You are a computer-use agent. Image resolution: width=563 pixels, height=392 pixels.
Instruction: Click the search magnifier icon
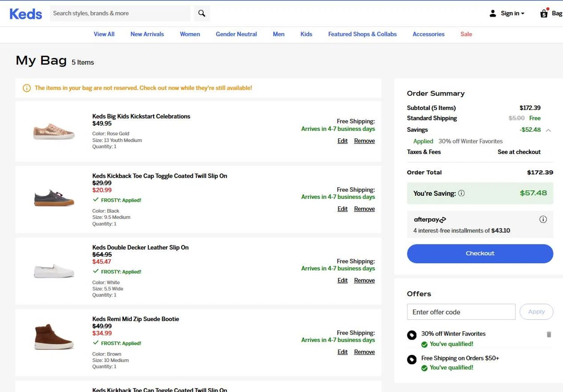click(202, 14)
